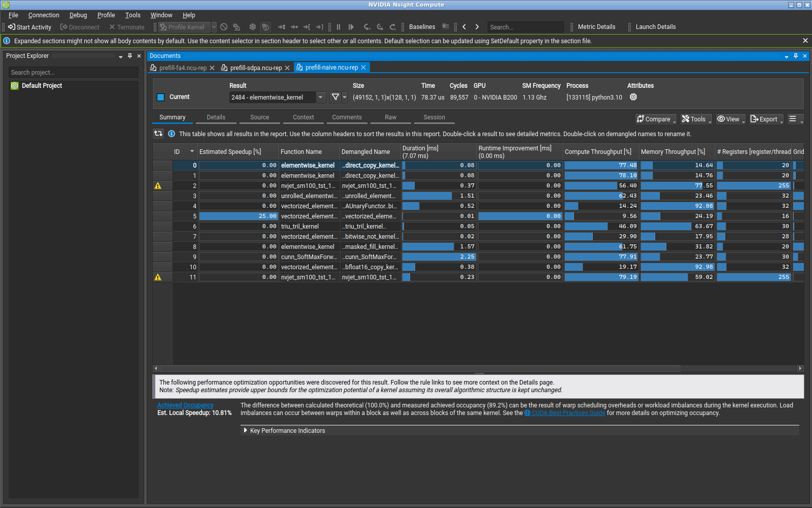Open the Result kernel selection dropdown
The image size is (812, 508).
pyautogui.click(x=278, y=97)
